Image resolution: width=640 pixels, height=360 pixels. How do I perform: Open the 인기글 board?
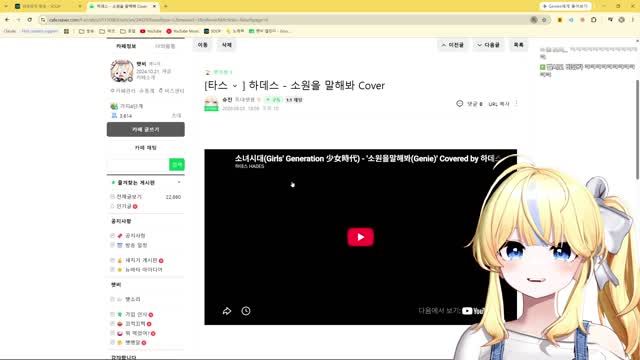pos(124,207)
